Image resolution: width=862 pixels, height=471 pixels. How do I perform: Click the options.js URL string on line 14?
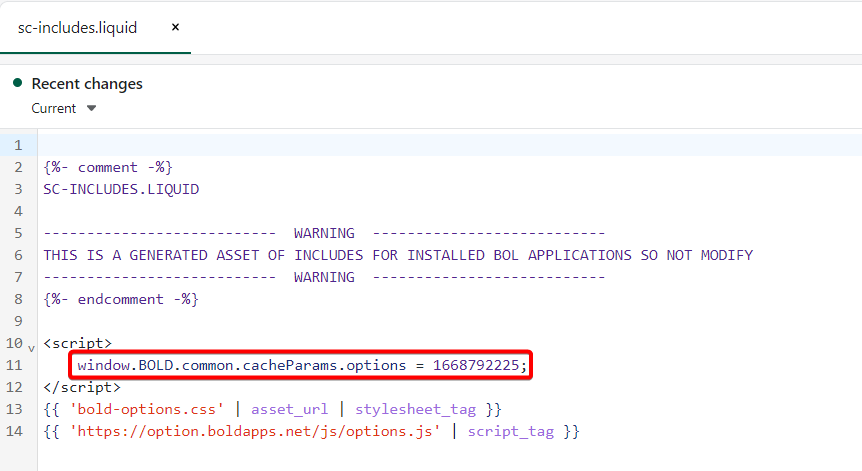pos(255,431)
